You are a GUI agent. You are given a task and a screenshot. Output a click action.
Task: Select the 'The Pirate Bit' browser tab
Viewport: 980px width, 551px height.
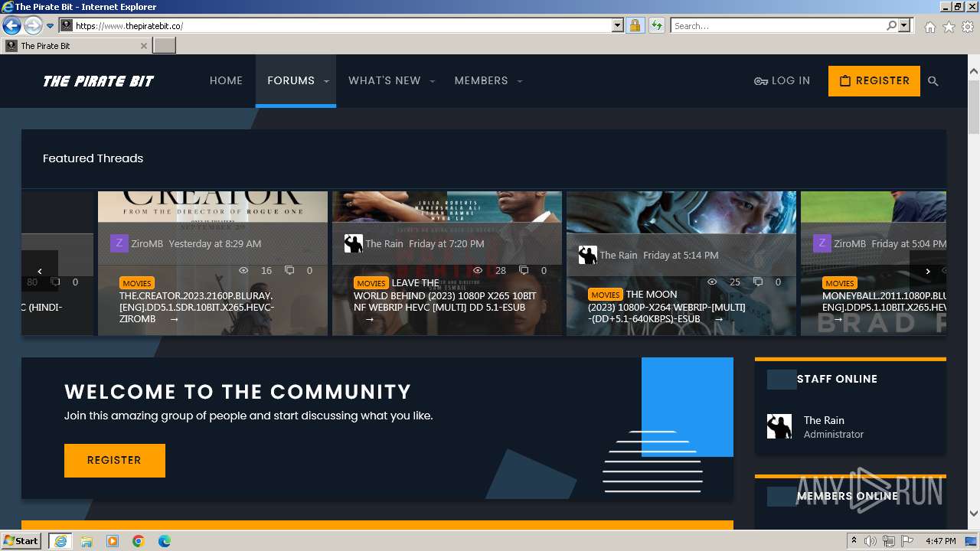77,45
